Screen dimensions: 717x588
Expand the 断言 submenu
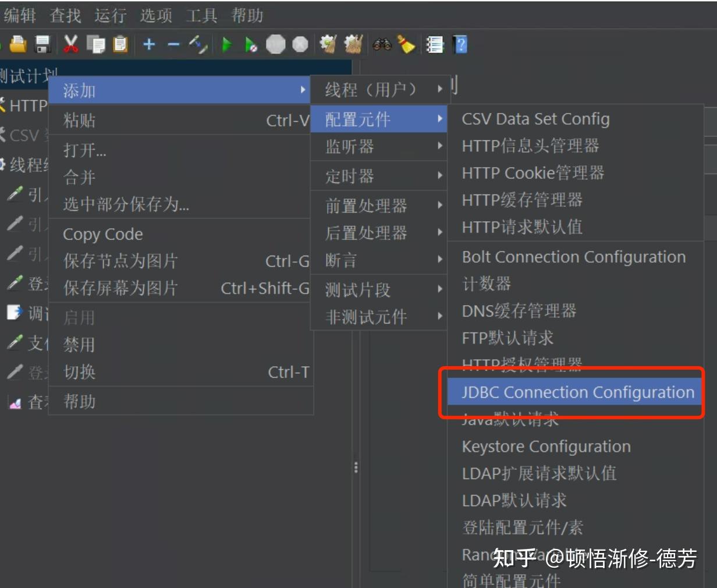[379, 260]
